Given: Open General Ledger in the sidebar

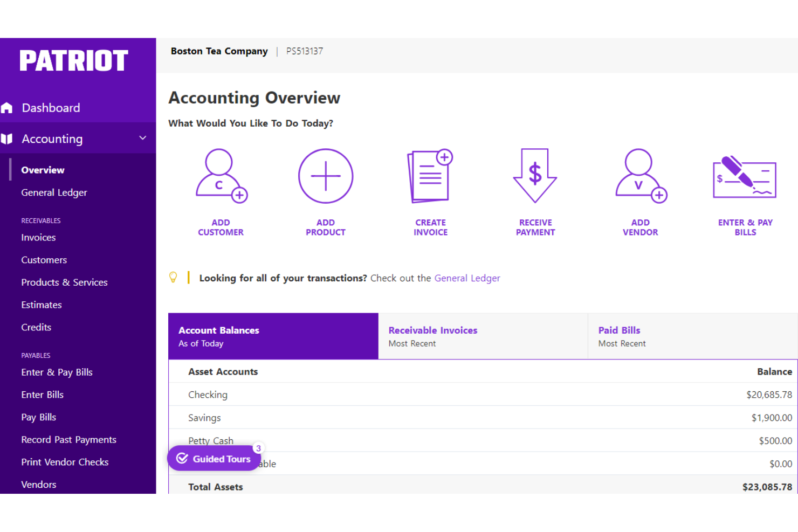Looking at the screenshot, I should click(54, 192).
